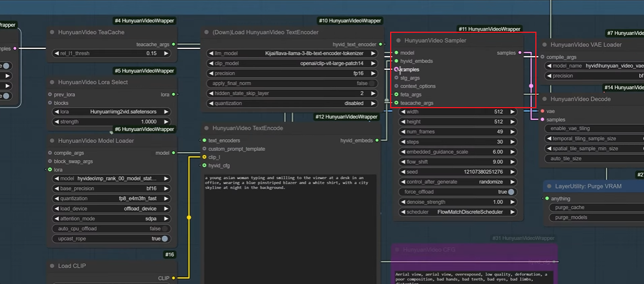Image resolution: width=644 pixels, height=284 pixels.
Task: Collapse the HunyuanVideo TeaCache node
Action: [52, 32]
